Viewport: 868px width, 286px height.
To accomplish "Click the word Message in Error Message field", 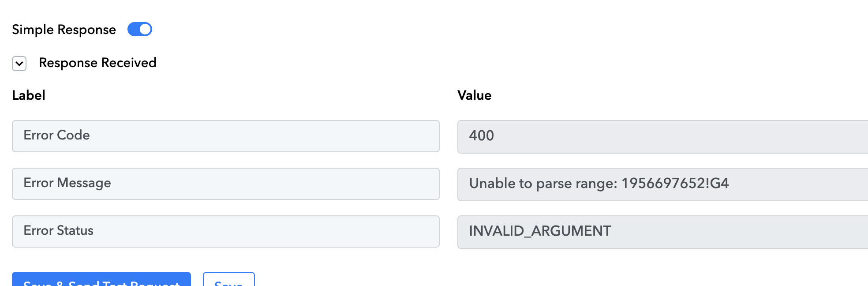I will tap(84, 183).
